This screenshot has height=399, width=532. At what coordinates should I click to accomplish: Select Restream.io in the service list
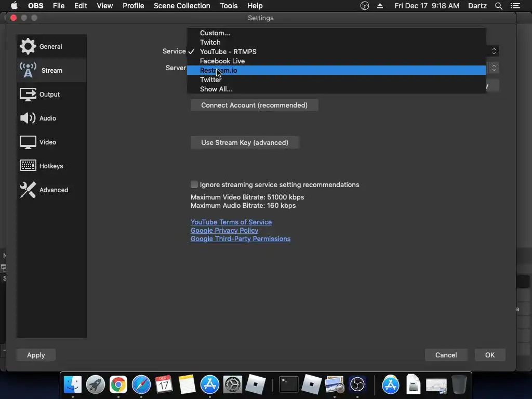click(x=336, y=70)
